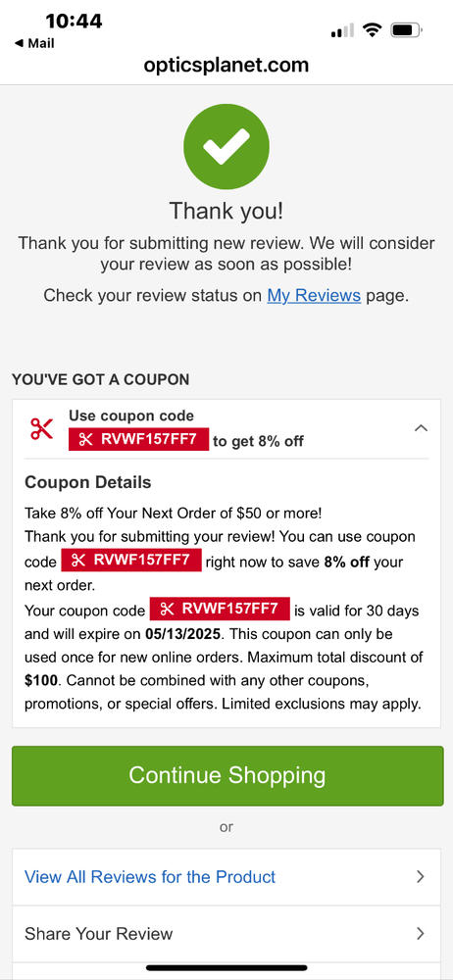Tap the large red scissors coupon icon
Screen dimensions: 453x980
pyautogui.click(x=42, y=429)
